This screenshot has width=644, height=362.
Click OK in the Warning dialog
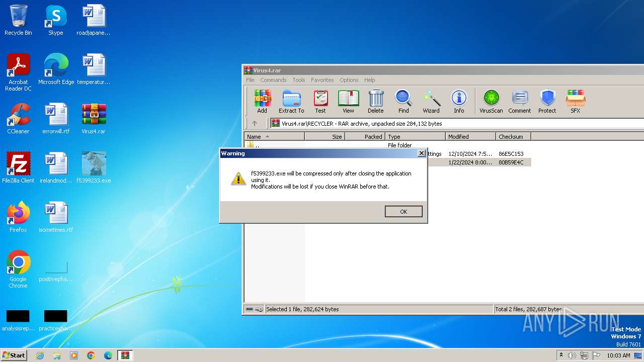[x=404, y=212]
